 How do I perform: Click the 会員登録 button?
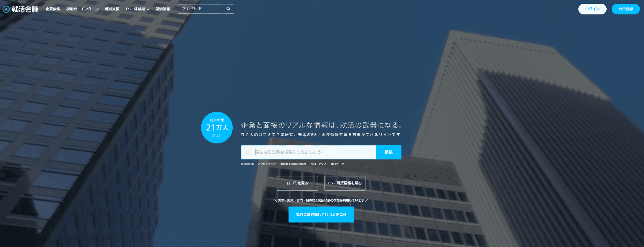point(626,9)
